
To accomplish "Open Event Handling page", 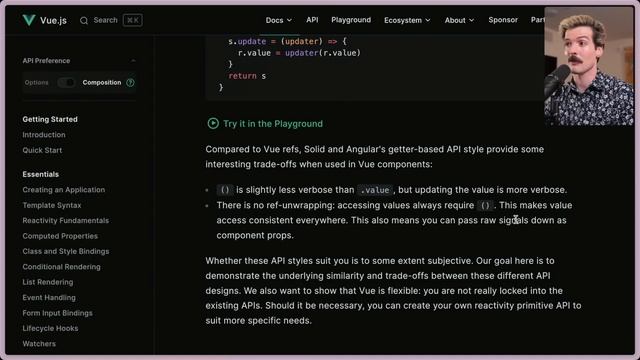I will pyautogui.click(x=49, y=298).
